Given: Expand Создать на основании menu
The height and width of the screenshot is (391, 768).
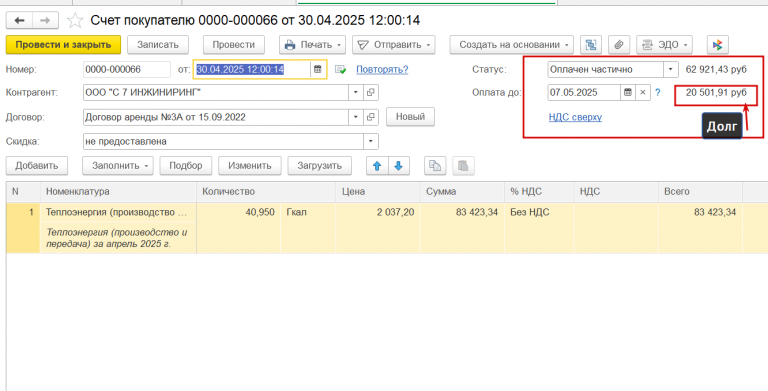Looking at the screenshot, I should coord(512,45).
